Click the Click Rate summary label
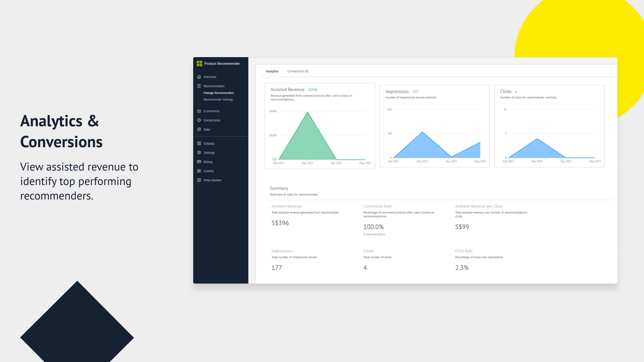644x362 pixels. 464,251
